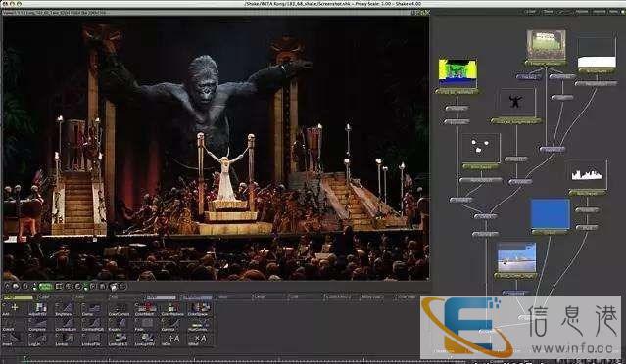This screenshot has width=626, height=364.
Task: Select the solid blue color node thumbnail
Action: (551, 214)
